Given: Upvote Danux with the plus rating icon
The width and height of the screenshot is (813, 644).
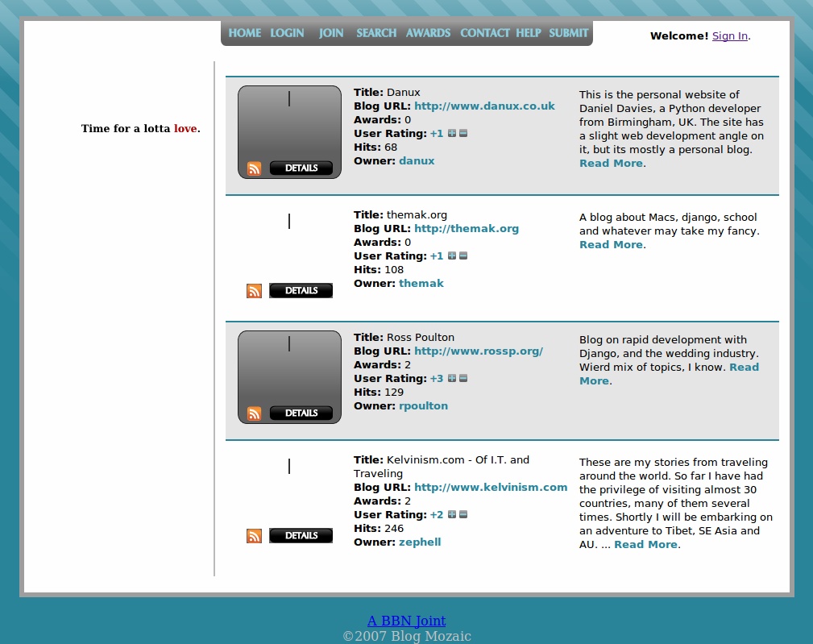Looking at the screenshot, I should 452,134.
